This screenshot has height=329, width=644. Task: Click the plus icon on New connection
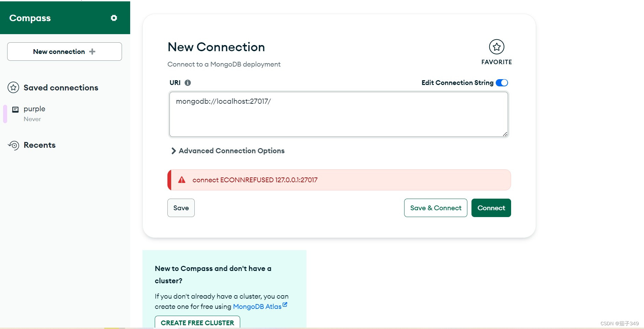click(92, 52)
